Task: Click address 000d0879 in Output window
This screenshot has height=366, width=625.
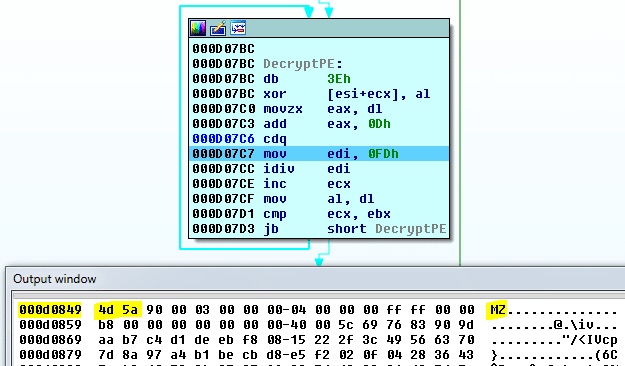Action: (50, 355)
